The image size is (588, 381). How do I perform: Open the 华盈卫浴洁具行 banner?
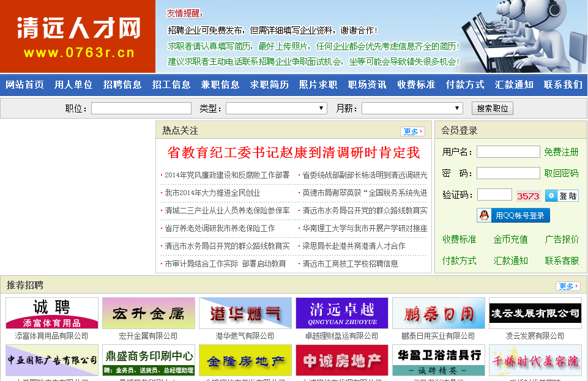438,360
